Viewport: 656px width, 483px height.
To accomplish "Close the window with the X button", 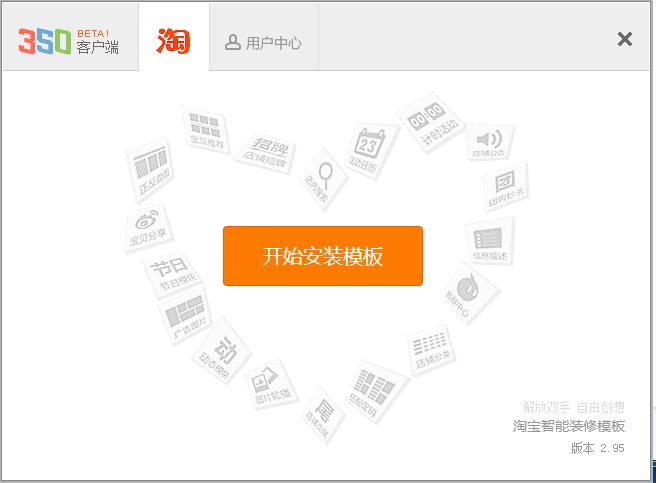I will click(x=625, y=39).
